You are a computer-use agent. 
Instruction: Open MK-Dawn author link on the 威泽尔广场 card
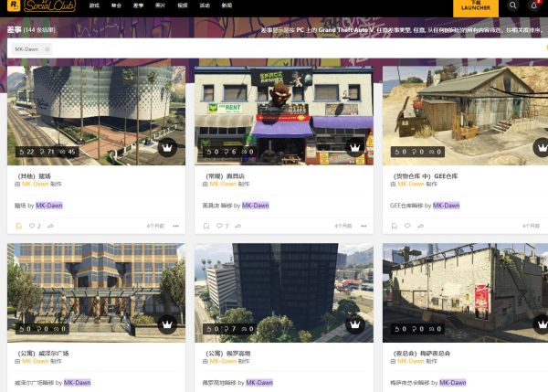click(36, 361)
